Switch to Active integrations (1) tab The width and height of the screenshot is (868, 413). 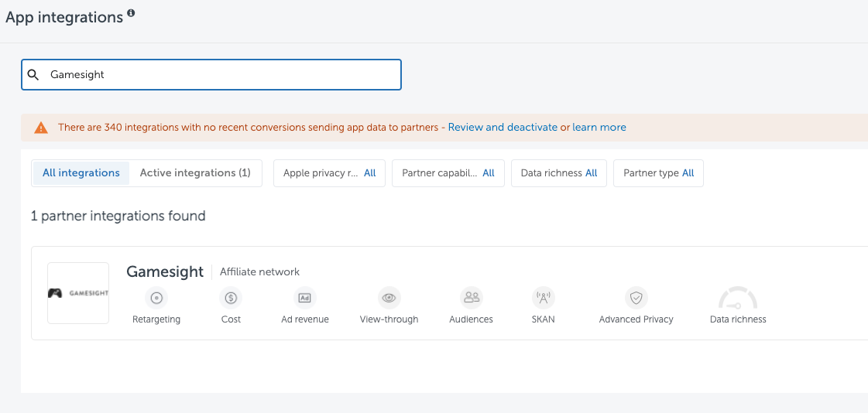[x=195, y=173]
